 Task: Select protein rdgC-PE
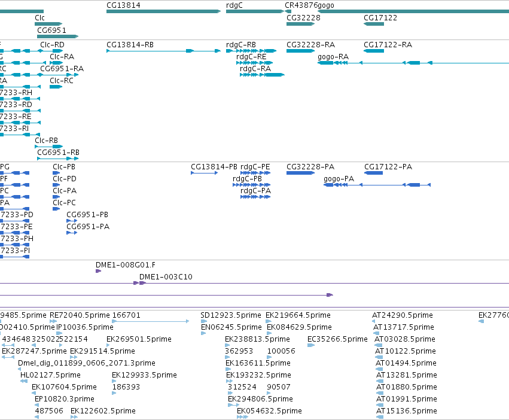pyautogui.click(x=255, y=173)
